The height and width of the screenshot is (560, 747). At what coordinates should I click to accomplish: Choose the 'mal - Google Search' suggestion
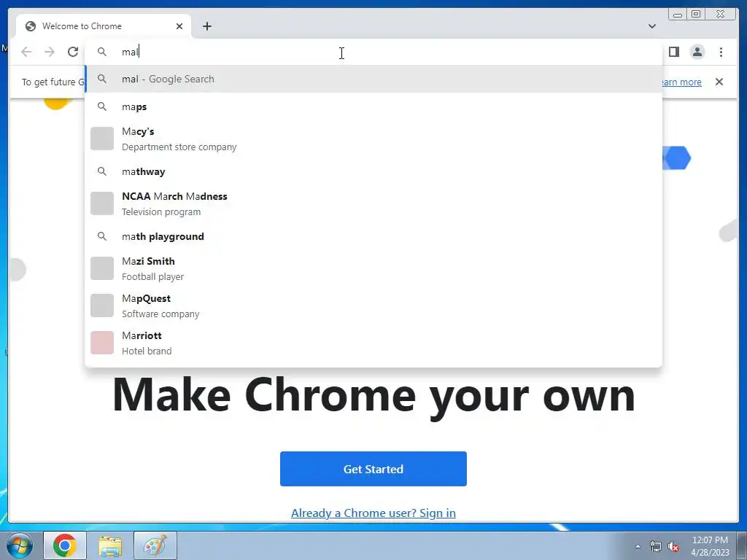tap(373, 79)
